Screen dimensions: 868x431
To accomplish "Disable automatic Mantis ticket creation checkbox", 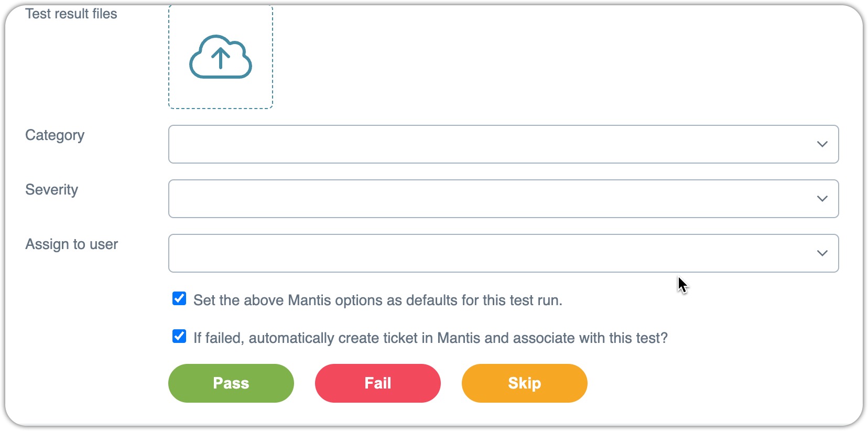I will [x=179, y=336].
